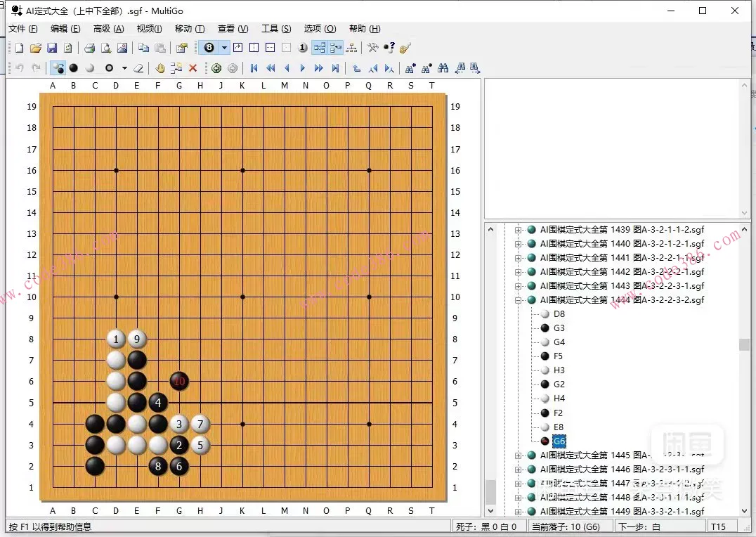Screen dimensions: 756x537
Task: Go to the last move
Action: (335, 68)
